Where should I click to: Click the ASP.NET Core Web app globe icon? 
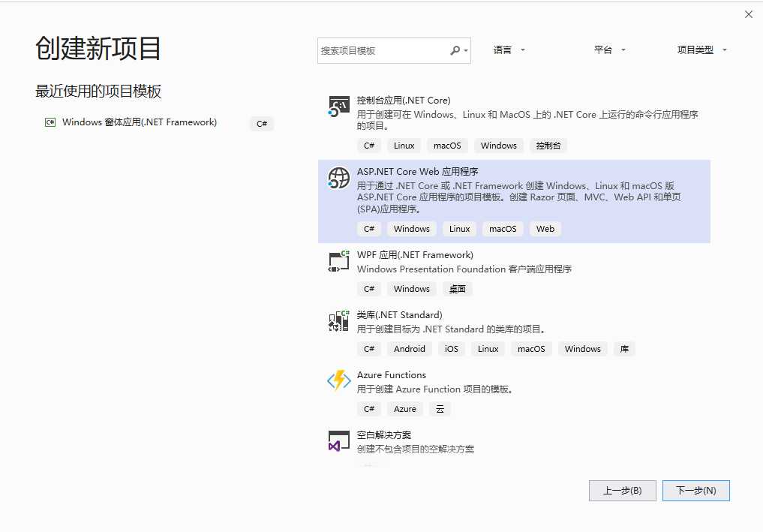pyautogui.click(x=338, y=178)
